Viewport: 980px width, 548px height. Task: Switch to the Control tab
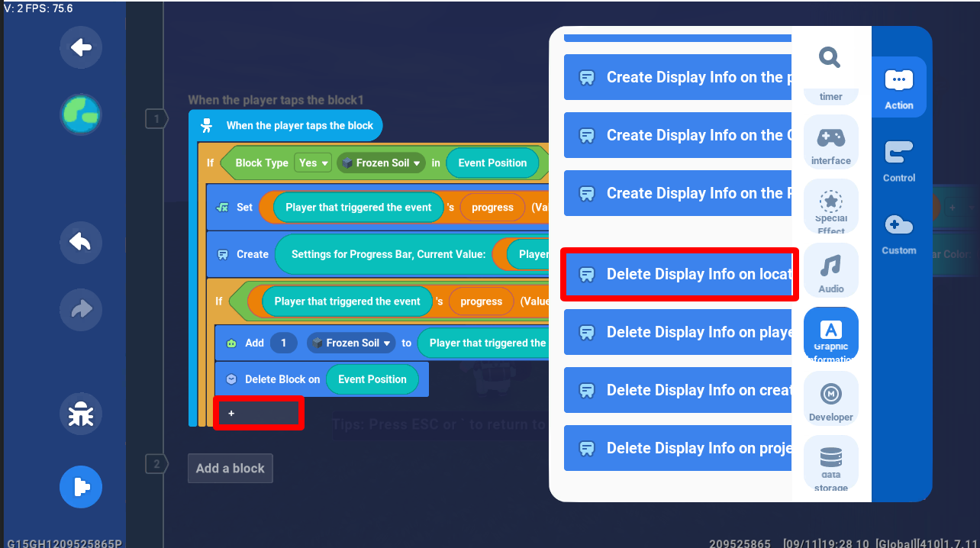point(899,161)
